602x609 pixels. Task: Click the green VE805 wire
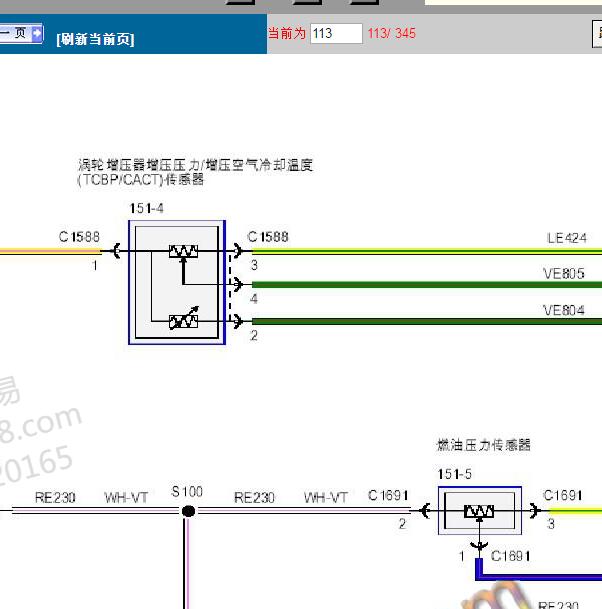[427, 285]
